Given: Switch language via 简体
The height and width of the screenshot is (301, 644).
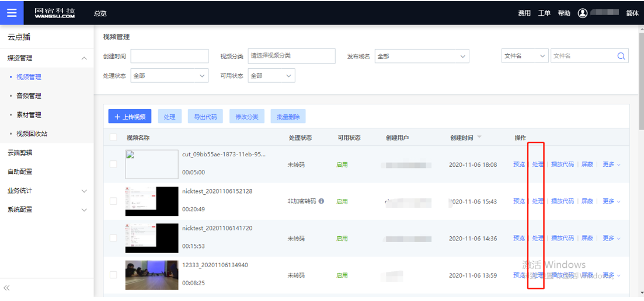Looking at the screenshot, I should point(632,13).
